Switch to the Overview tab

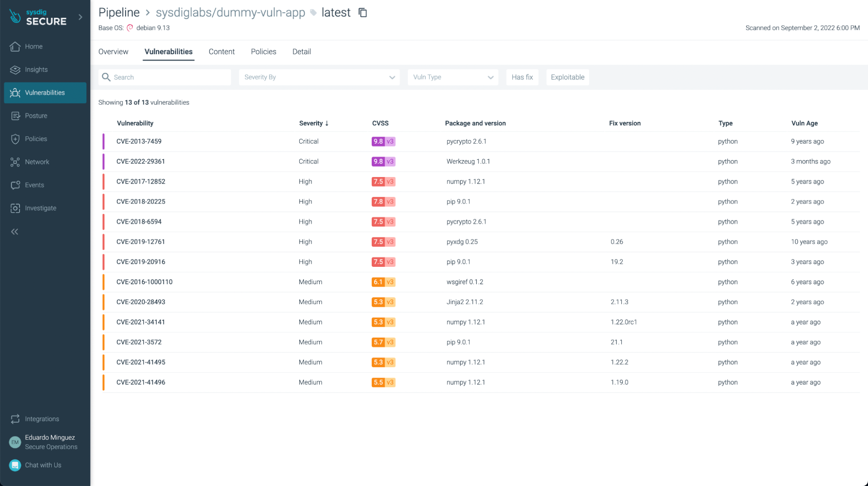[113, 52]
